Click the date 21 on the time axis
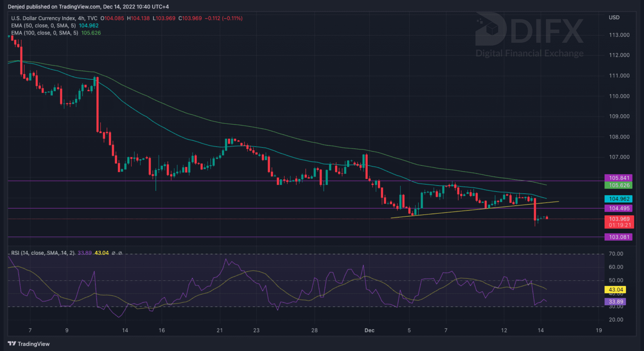This screenshot has height=351, width=644. click(219, 330)
